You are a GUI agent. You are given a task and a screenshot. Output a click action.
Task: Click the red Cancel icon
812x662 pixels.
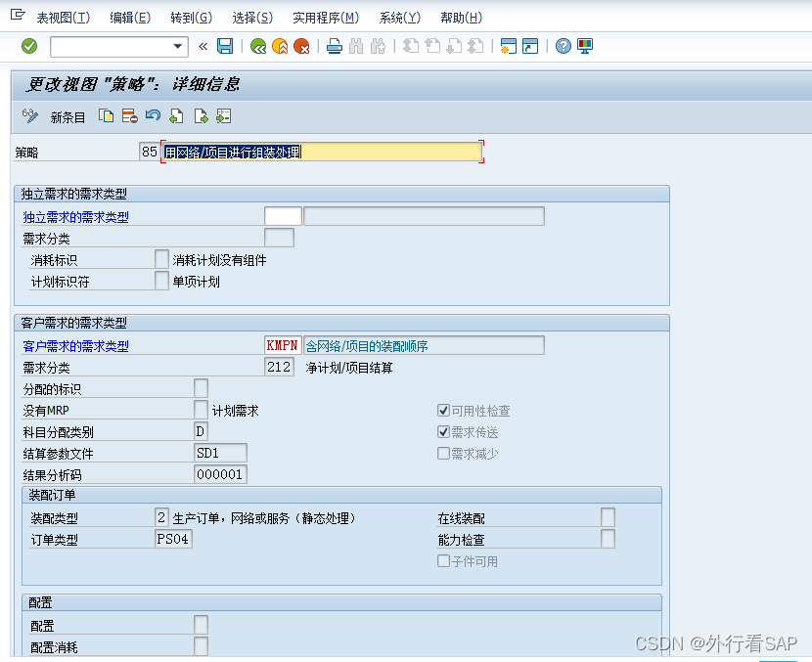tap(301, 47)
